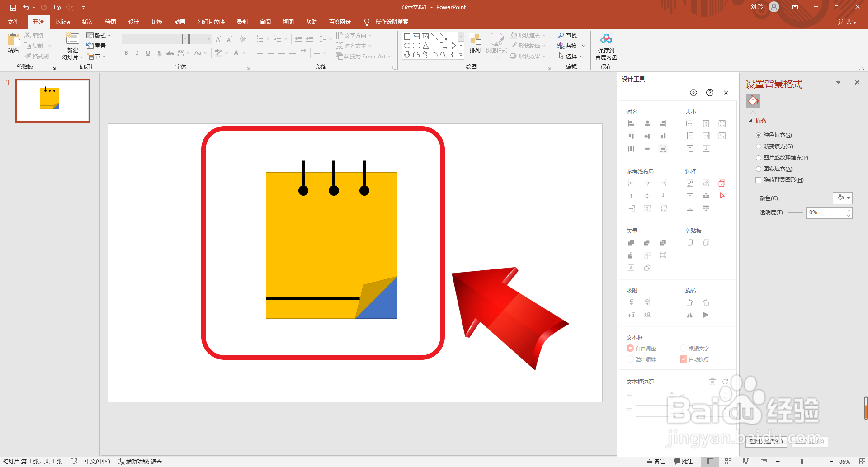Click 批注 comments button in status bar
Screen dimensions: 868x467
pos(683,462)
